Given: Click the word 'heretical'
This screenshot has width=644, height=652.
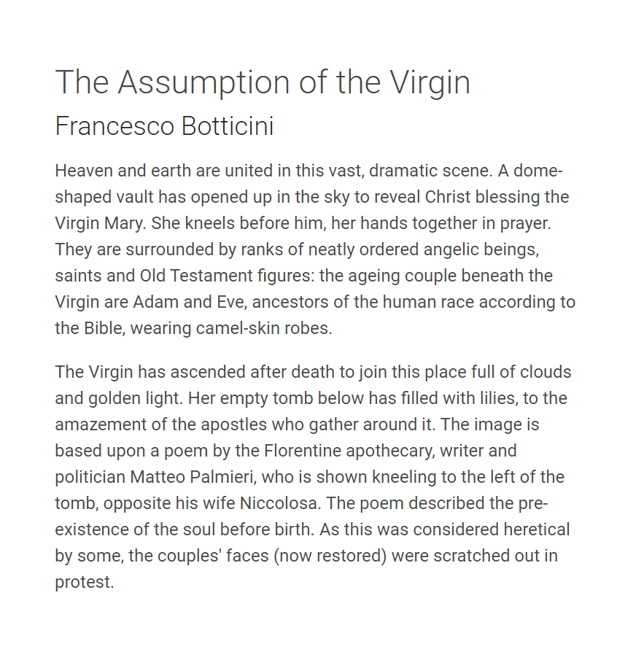Looking at the screenshot, I should tap(537, 529).
